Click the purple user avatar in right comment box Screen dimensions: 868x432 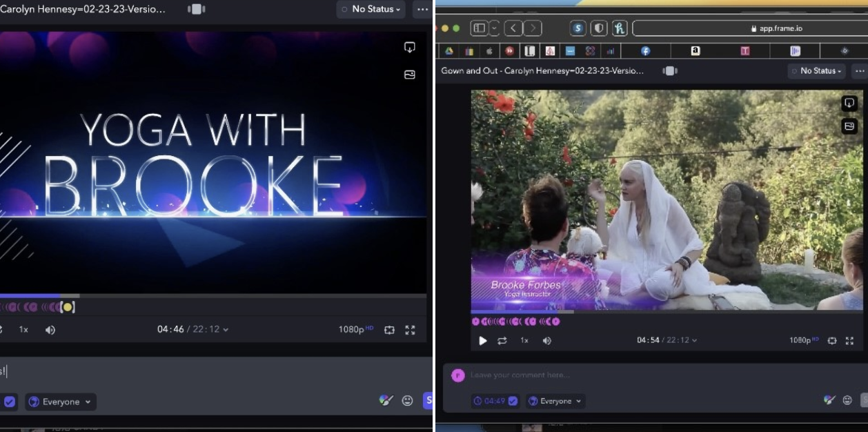458,375
